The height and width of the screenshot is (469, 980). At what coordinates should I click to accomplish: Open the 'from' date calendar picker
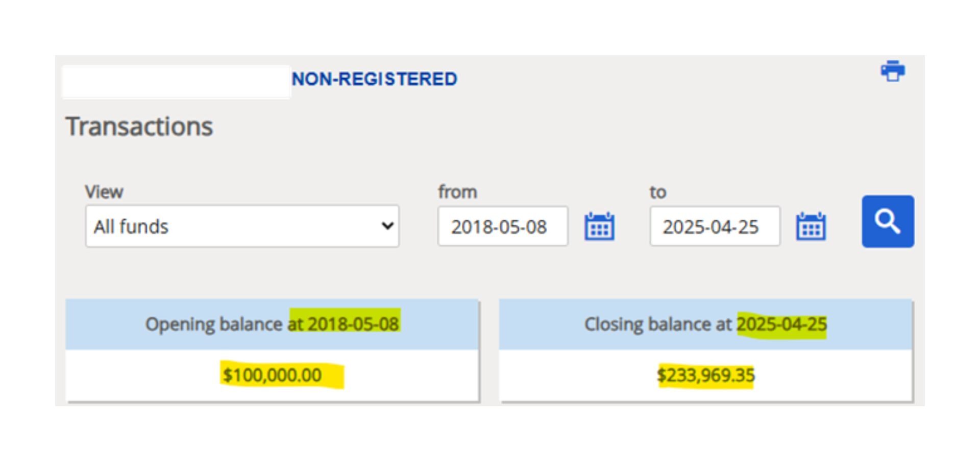[x=599, y=226]
